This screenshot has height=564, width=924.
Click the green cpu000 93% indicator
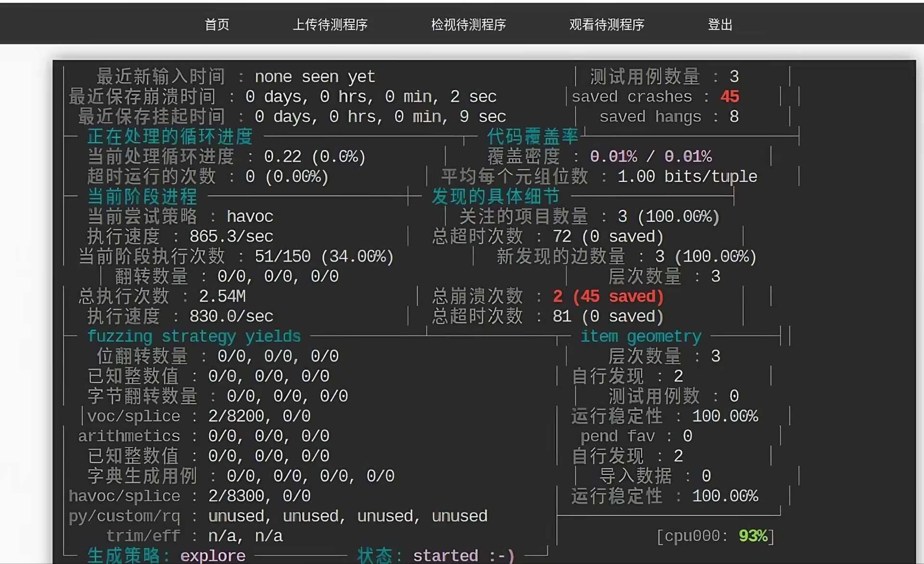(x=753, y=536)
